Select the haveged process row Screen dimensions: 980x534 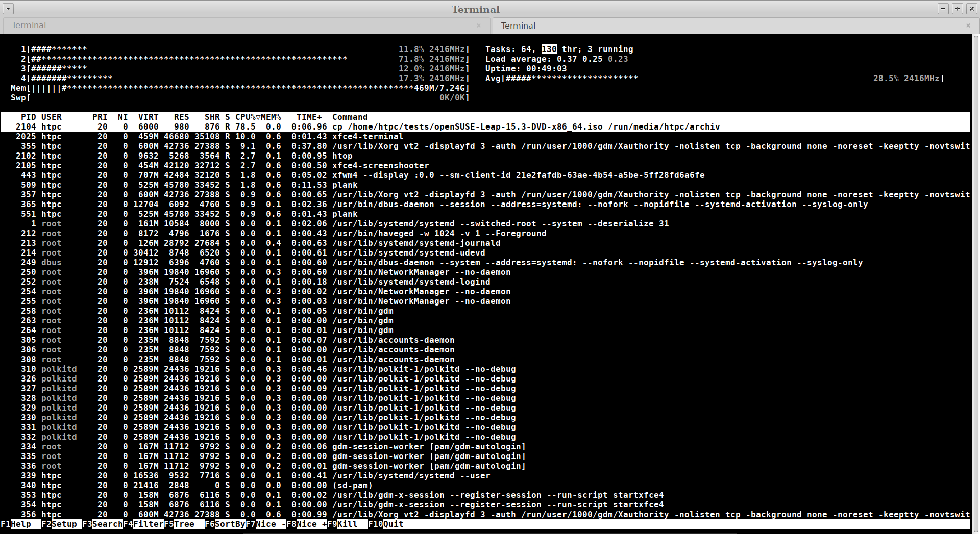point(485,233)
